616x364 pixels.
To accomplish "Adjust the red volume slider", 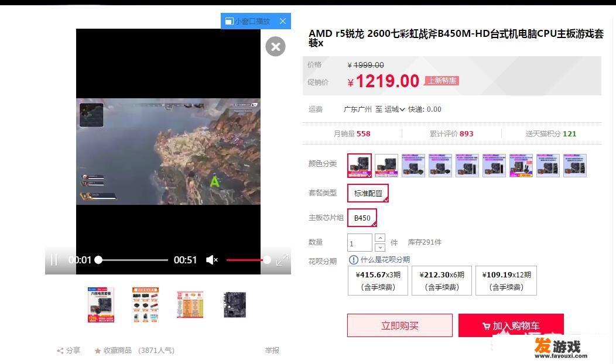I will (x=248, y=260).
